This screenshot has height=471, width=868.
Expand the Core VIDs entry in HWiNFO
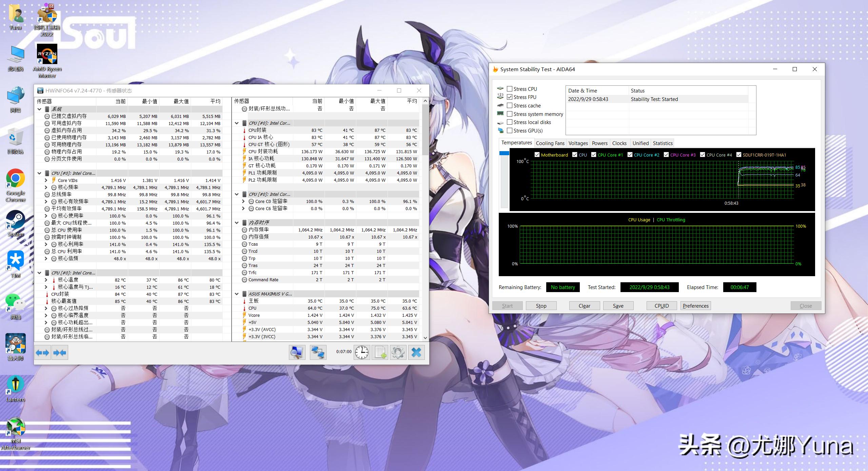pos(46,180)
